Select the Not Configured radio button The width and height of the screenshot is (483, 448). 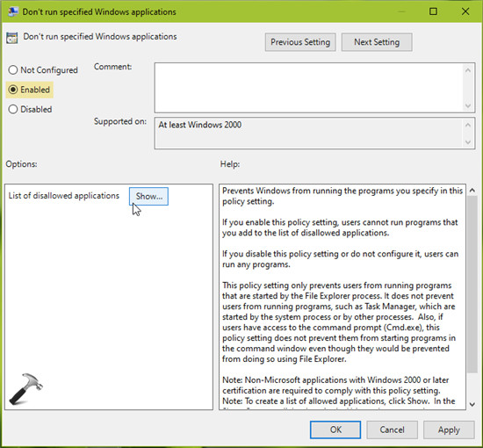13,70
